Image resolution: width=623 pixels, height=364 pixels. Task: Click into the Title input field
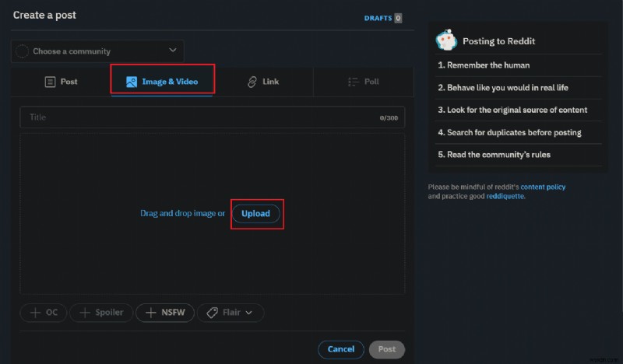(x=212, y=117)
